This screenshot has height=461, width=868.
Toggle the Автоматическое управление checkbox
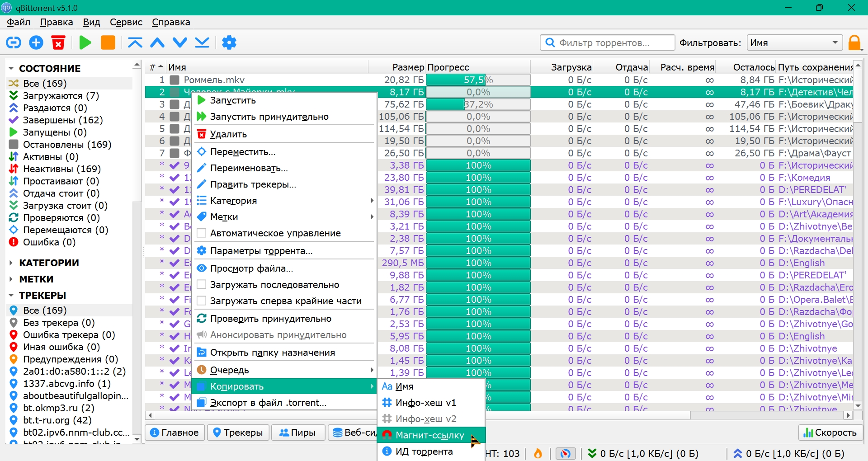pyautogui.click(x=202, y=233)
